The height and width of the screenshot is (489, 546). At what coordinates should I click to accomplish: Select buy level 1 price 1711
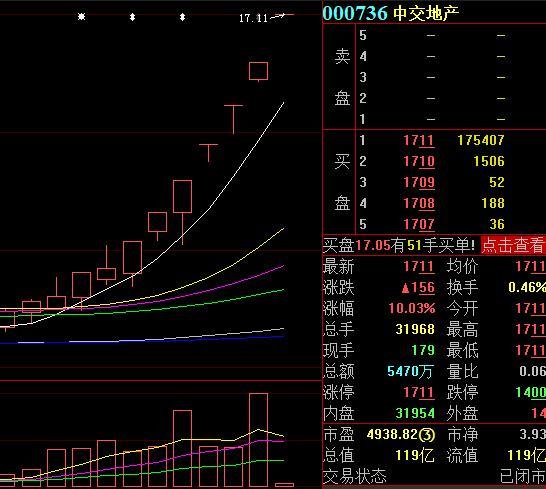tap(419, 141)
